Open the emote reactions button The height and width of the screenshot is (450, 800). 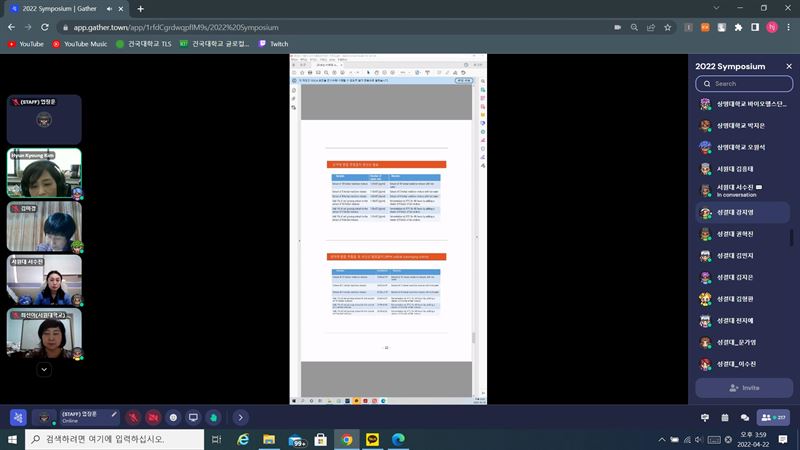click(173, 417)
